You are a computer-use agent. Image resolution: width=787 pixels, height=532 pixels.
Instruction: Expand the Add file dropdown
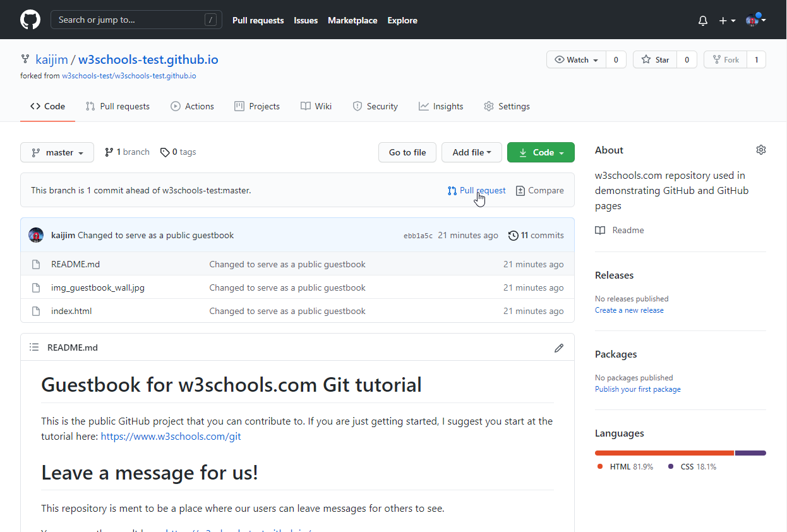point(471,152)
